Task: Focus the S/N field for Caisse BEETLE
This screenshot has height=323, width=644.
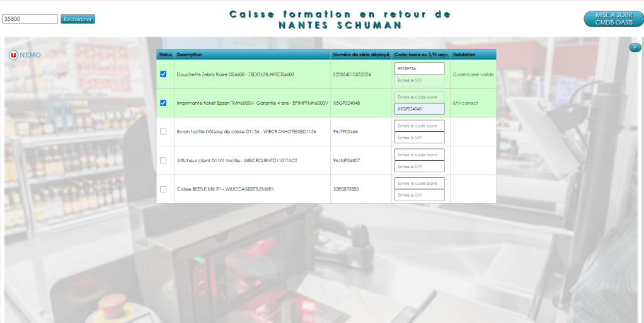Action: 419,195
